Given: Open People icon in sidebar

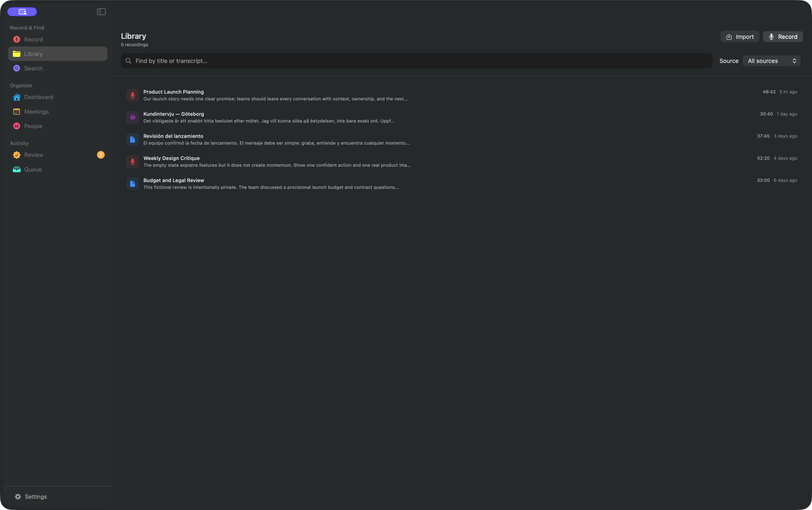Looking at the screenshot, I should 16,126.
